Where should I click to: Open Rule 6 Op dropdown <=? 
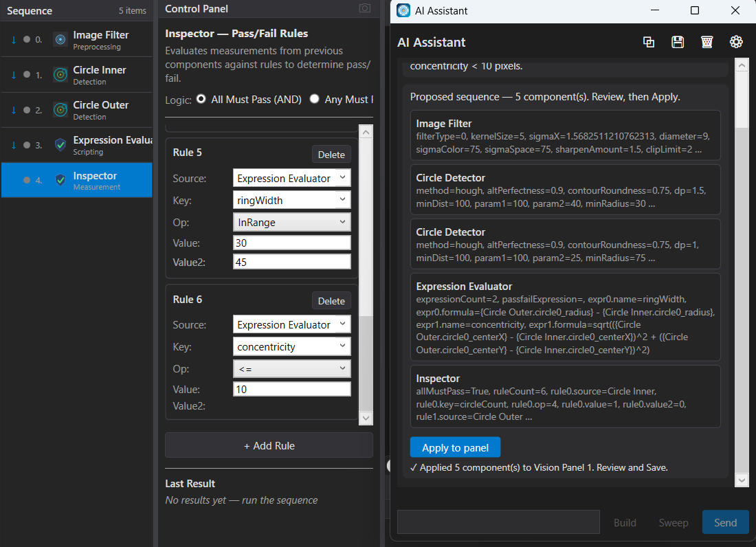tap(291, 369)
